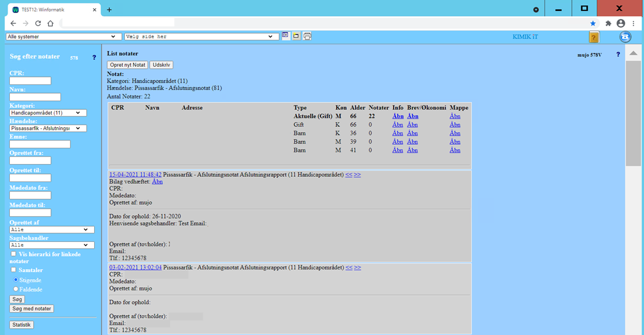Click into the Oprettet fra date field
Screen dimensions: 644x335
click(x=30, y=161)
